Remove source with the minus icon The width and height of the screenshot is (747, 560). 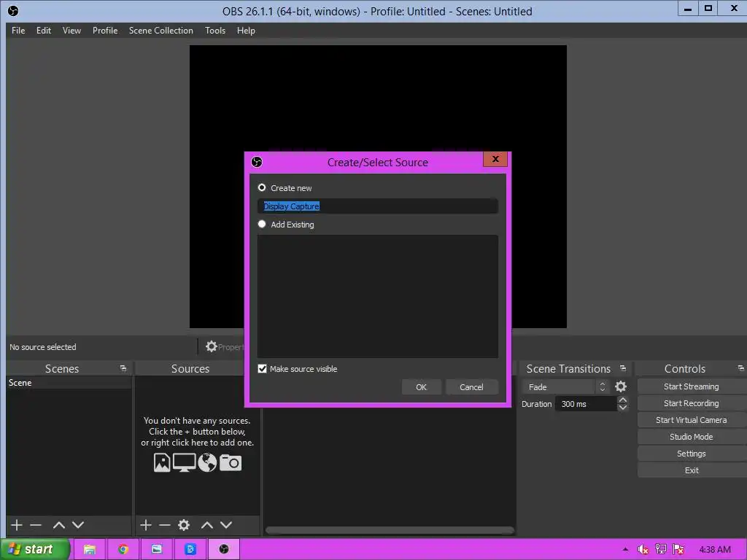click(165, 525)
